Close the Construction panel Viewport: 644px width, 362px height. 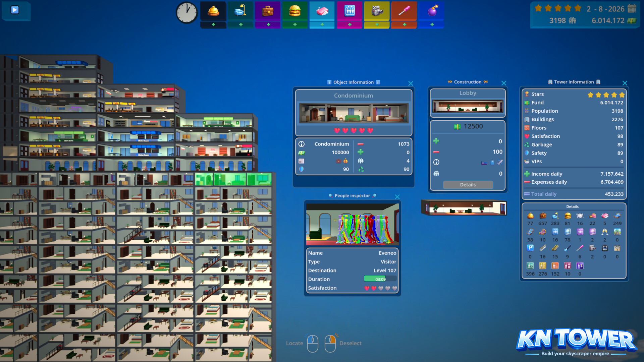(x=503, y=83)
